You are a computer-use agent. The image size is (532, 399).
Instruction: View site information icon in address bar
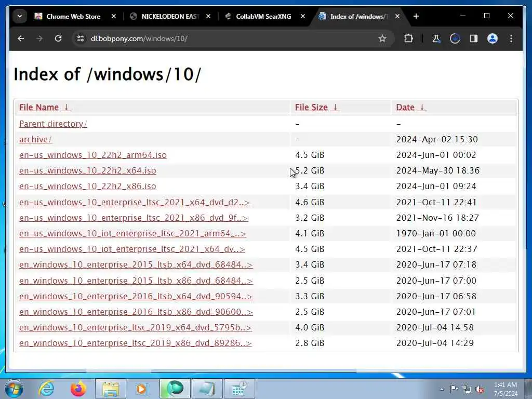click(x=81, y=38)
